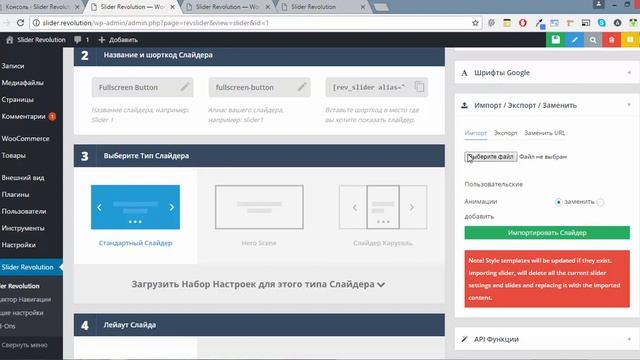Screen dimensions: 640x360
Task: Click Slider Revolution site name in admin bar
Action: (41, 40)
